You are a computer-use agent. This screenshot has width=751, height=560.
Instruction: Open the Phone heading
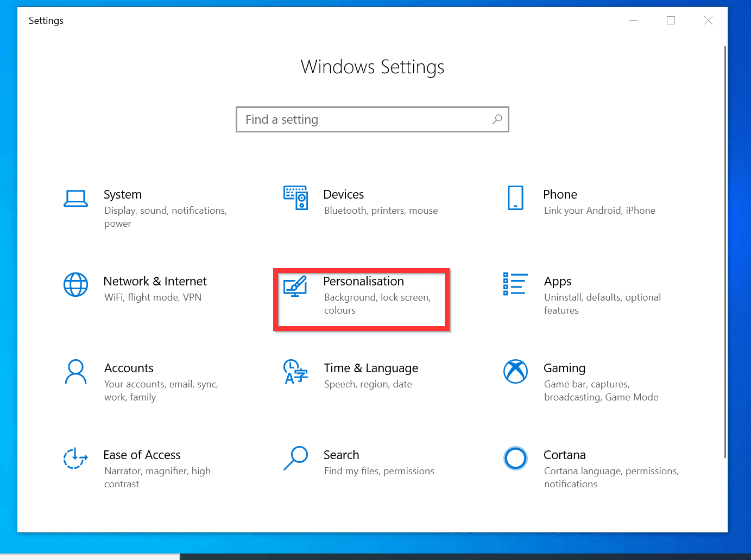click(560, 194)
